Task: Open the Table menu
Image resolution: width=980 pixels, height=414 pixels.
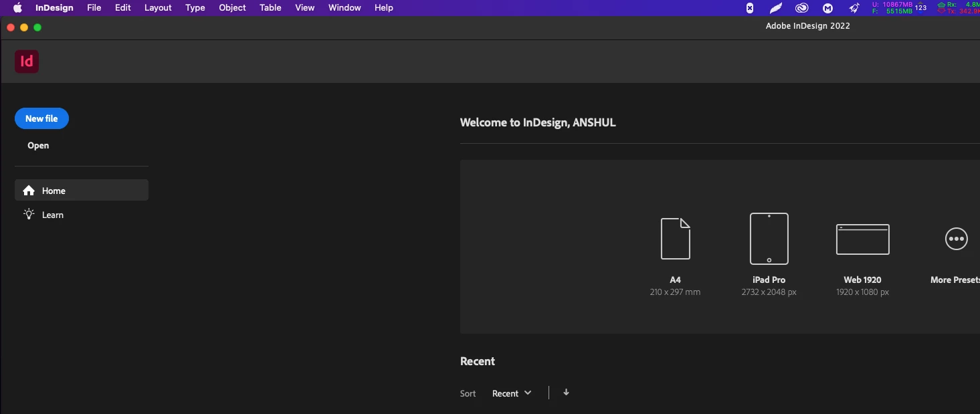Action: [270, 8]
